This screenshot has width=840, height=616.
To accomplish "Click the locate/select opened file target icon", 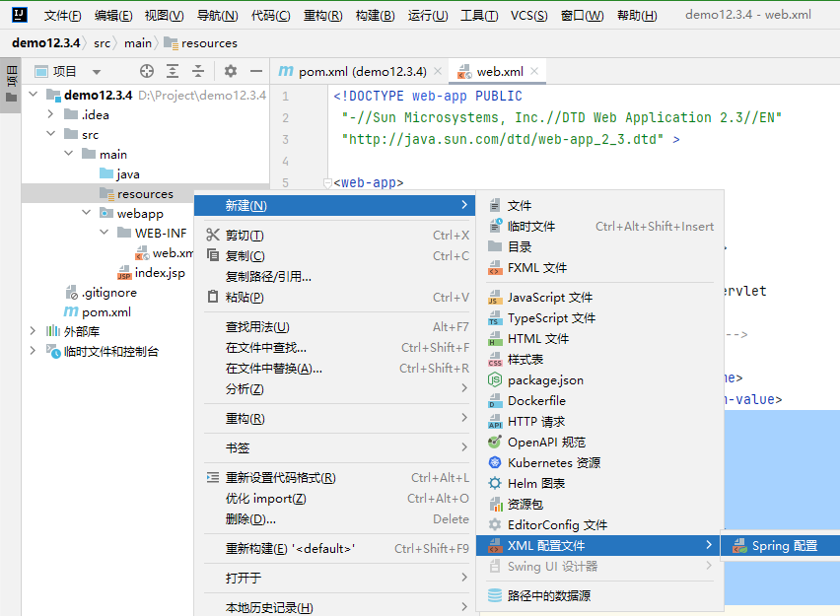I will [147, 71].
